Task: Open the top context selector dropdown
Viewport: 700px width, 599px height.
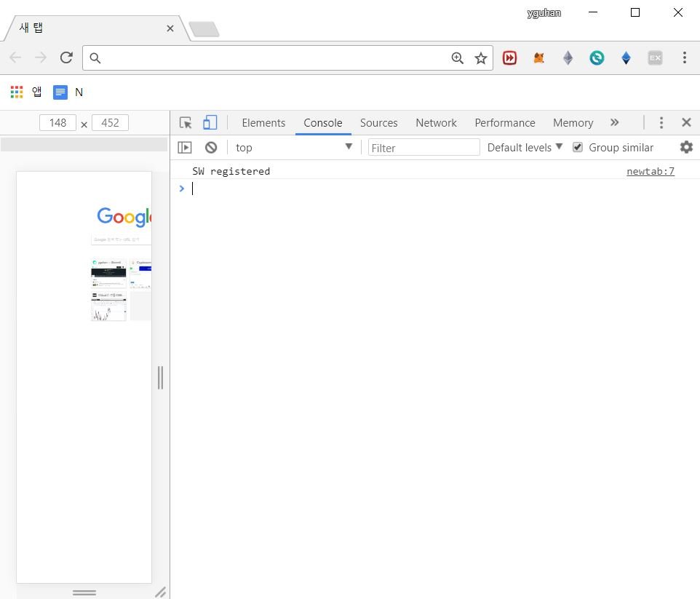Action: point(294,148)
